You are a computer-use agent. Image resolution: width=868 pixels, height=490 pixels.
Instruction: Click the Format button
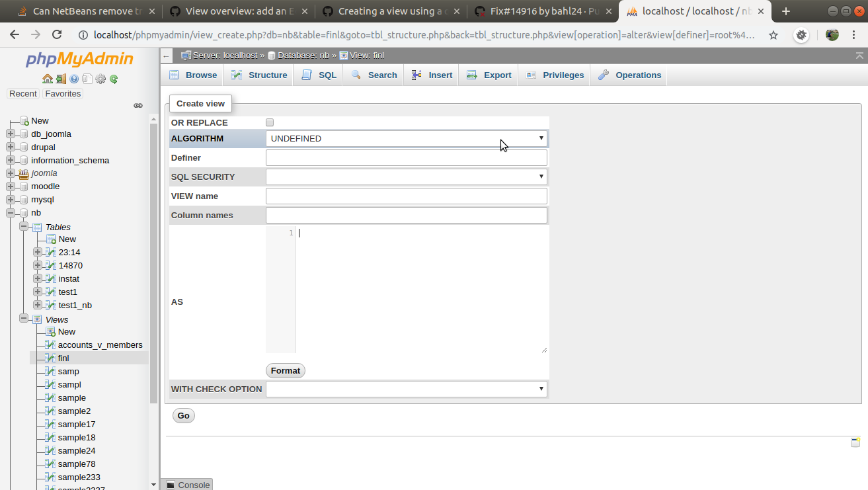click(x=286, y=370)
